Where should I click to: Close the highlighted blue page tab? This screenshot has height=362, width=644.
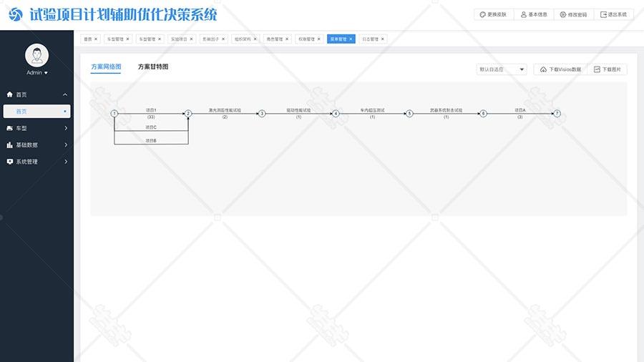pos(351,39)
